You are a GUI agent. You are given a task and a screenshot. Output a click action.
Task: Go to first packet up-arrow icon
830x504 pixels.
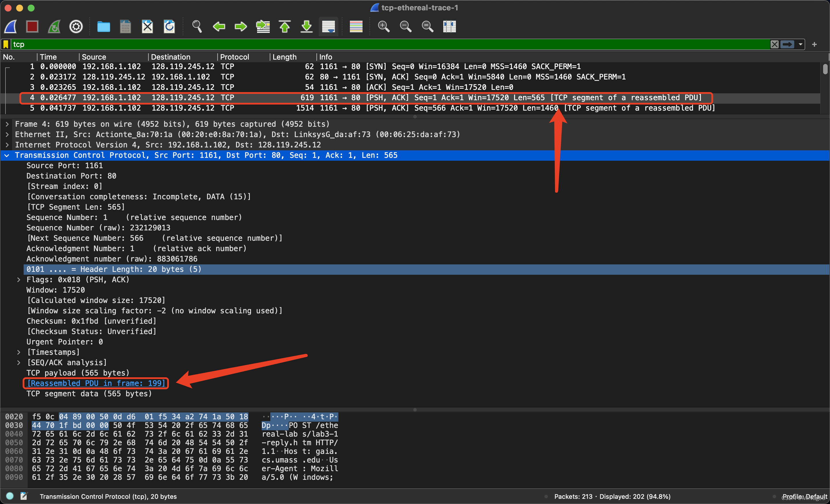[285, 26]
